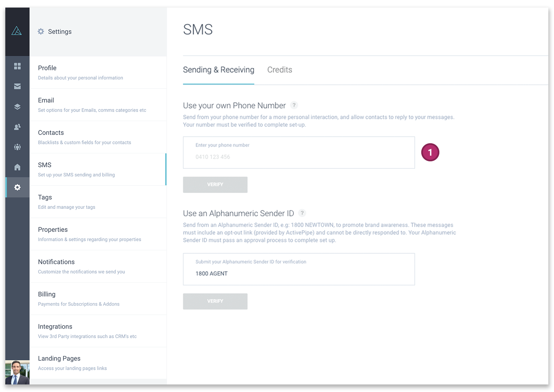Click the home properties icon in sidebar
Viewport: 554px width, 392px height.
(x=17, y=167)
